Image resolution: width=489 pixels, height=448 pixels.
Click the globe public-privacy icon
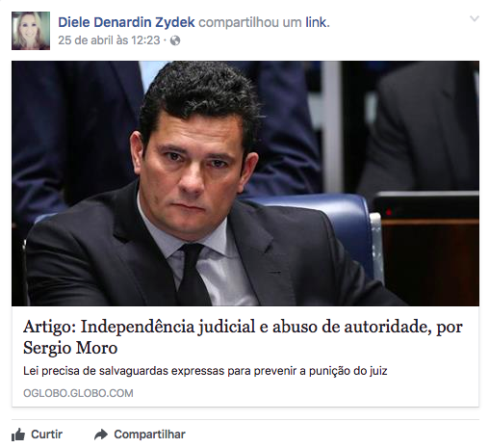[175, 40]
